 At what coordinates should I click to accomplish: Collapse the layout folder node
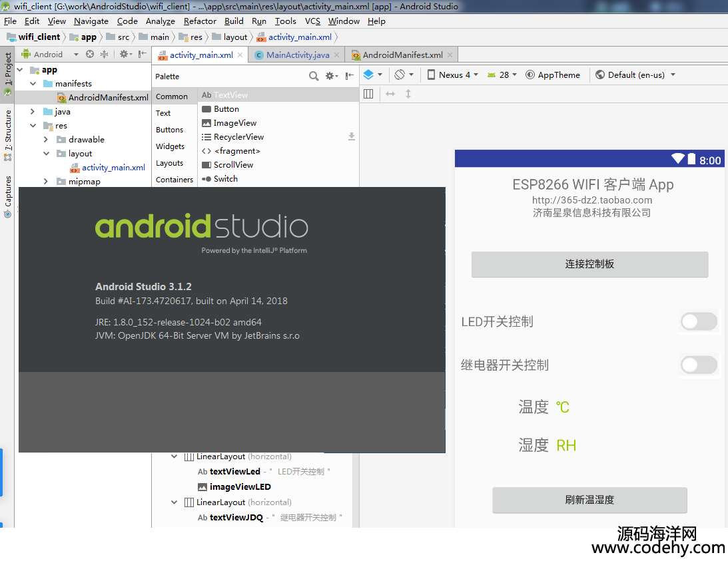coord(47,153)
